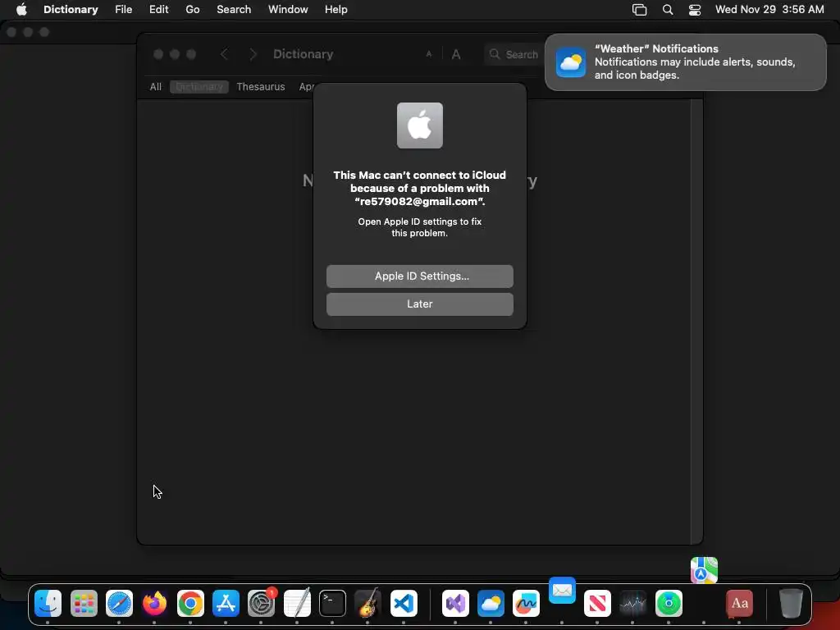Launch Firefox from the dock
The image size is (840, 630).
pos(154,603)
